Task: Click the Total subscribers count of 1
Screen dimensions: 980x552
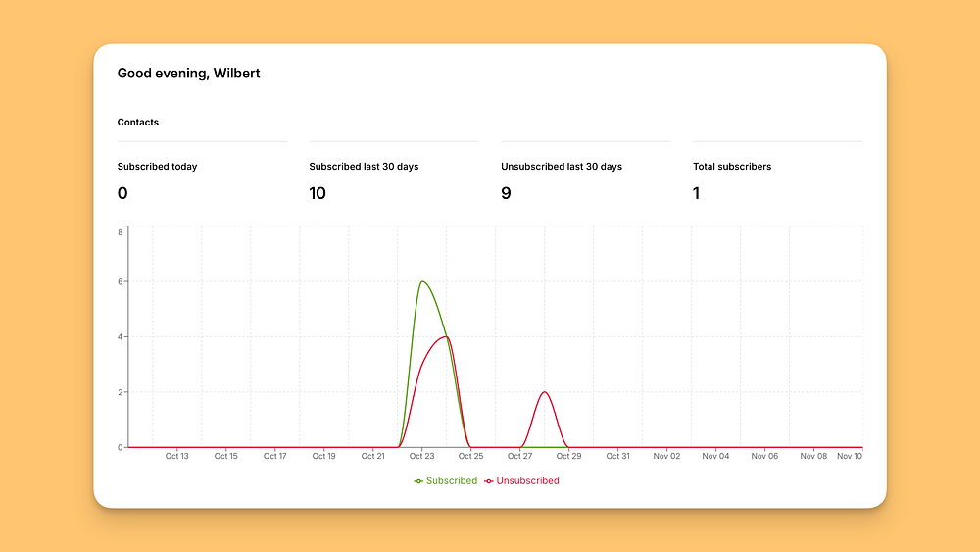Action: [x=696, y=193]
